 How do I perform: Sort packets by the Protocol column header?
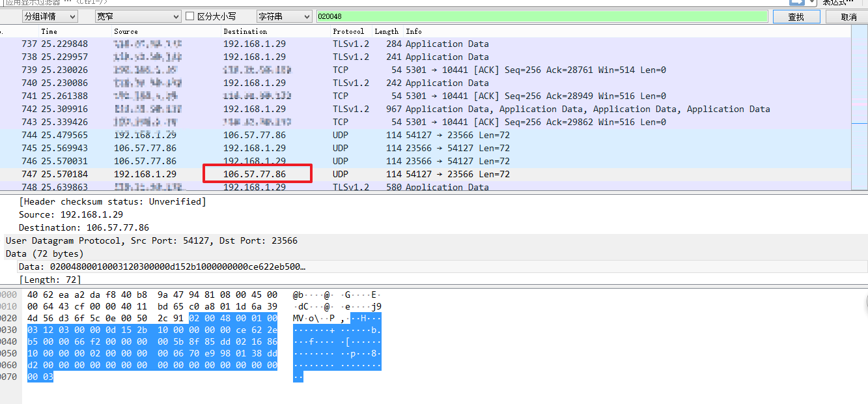point(348,31)
